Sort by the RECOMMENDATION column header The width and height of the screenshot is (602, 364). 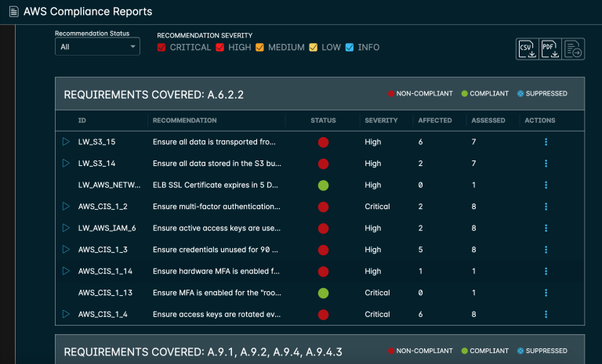[185, 121]
